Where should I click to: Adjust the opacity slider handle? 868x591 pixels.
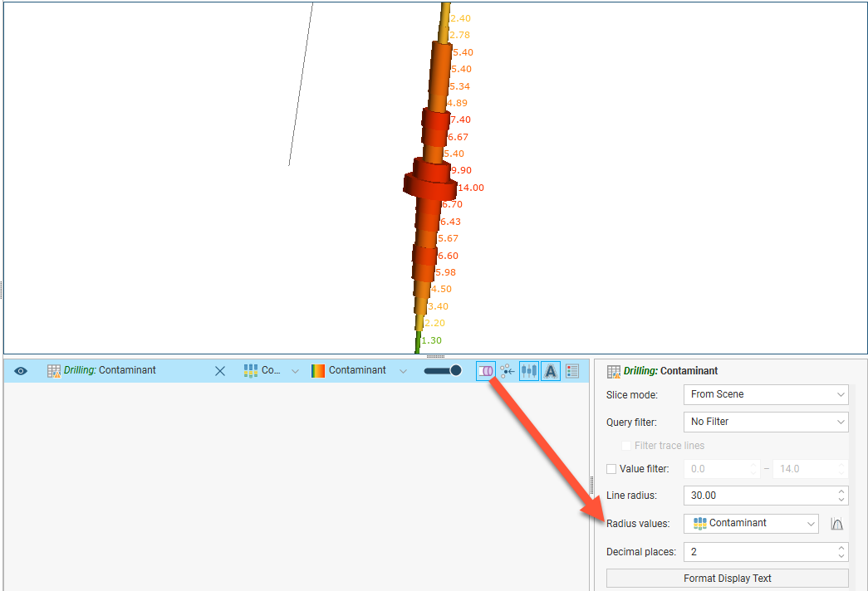455,370
